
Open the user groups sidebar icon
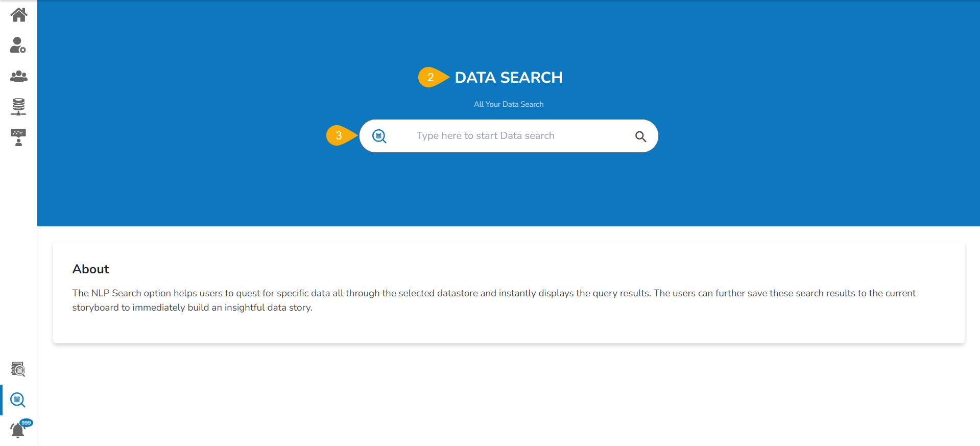18,76
